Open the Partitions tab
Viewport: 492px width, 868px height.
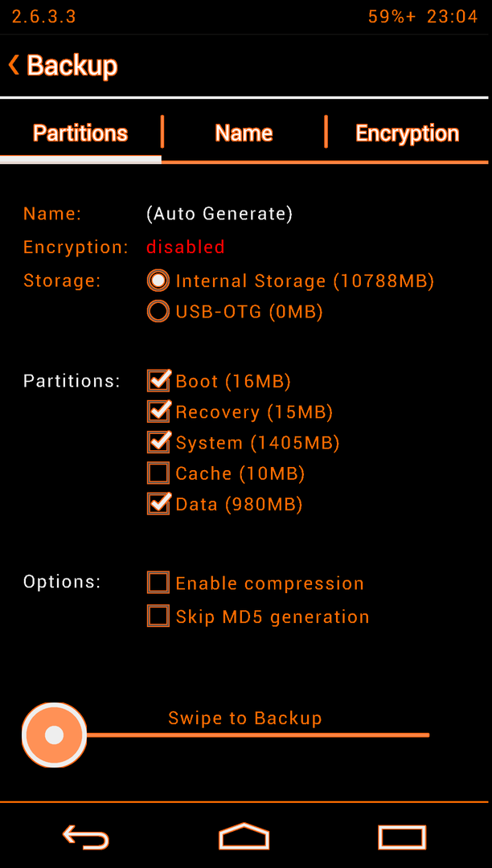click(80, 133)
